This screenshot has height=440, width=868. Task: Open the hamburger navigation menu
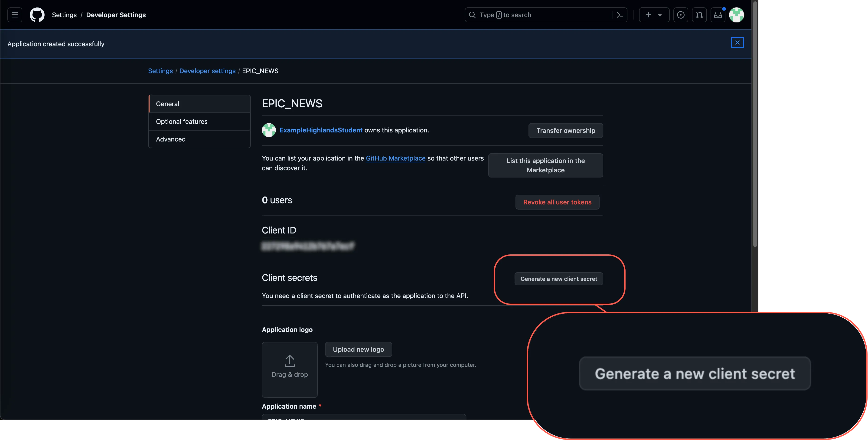[x=15, y=15]
